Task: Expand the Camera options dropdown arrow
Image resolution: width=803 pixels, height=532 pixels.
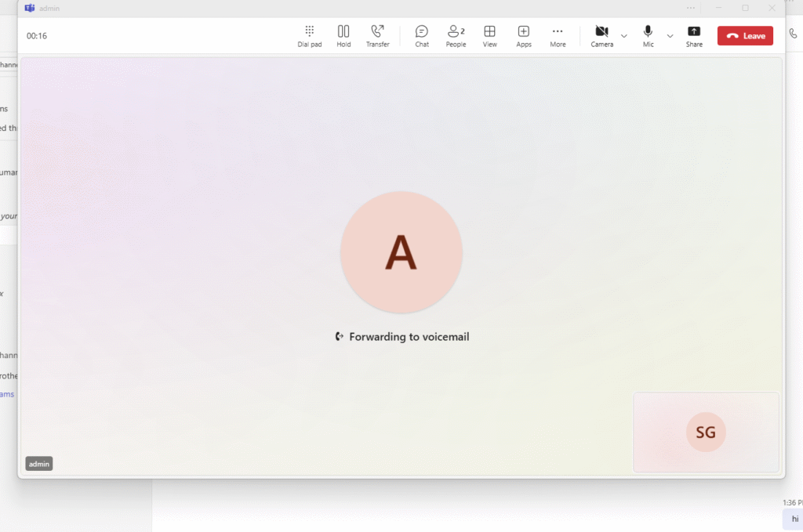Action: (x=624, y=36)
